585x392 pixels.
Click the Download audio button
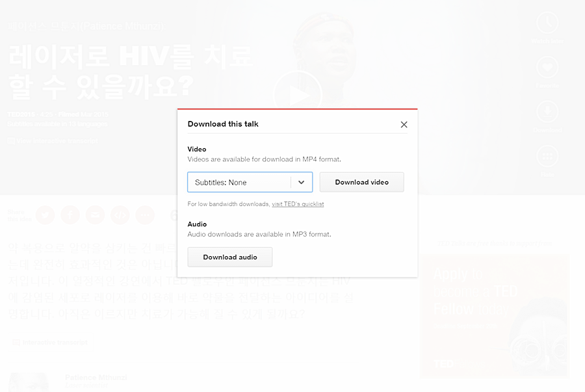click(229, 257)
